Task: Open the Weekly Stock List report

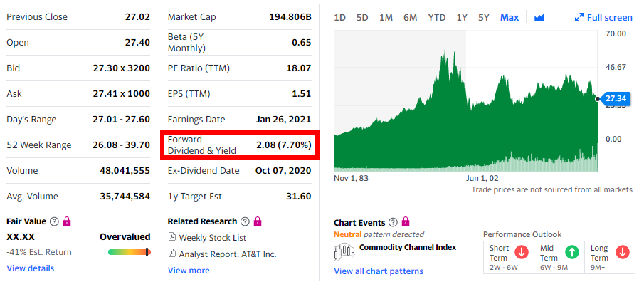Action: [x=213, y=238]
